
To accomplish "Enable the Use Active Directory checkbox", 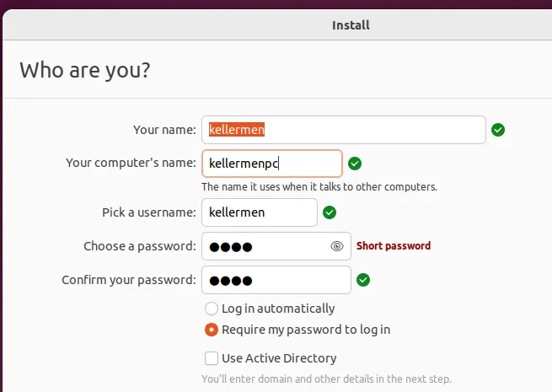I will (212, 358).
